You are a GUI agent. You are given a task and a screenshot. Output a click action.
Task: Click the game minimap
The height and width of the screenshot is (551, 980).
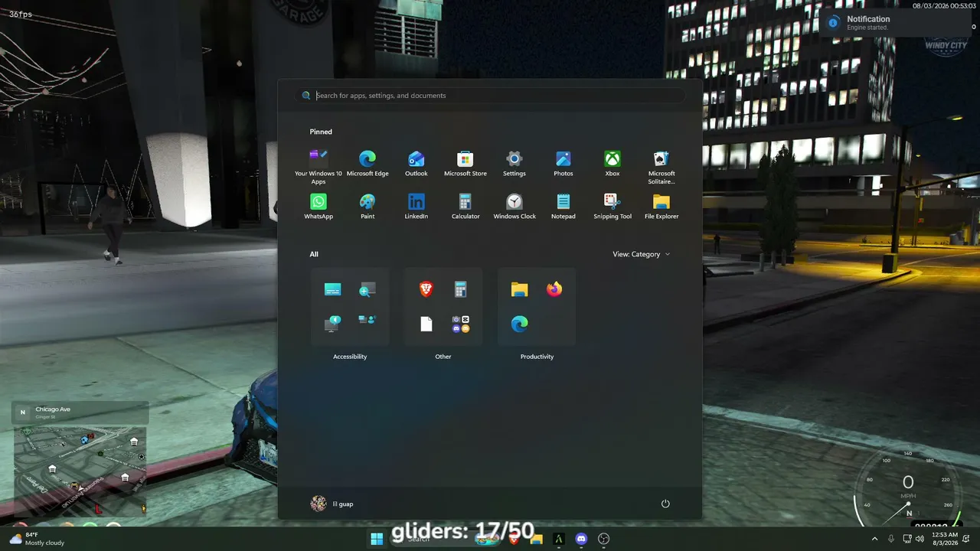click(x=80, y=470)
